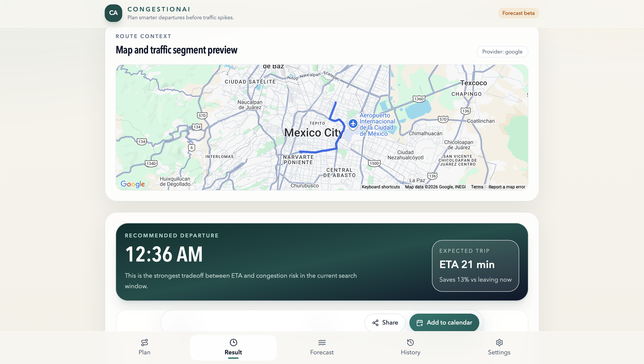Click the La Paz map label
644x364 pixels.
click(417, 180)
